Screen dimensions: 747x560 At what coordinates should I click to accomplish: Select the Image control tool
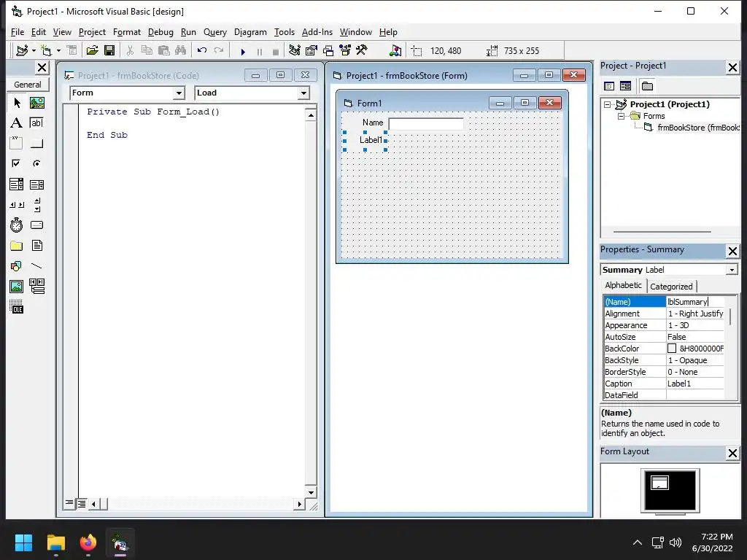point(17,286)
